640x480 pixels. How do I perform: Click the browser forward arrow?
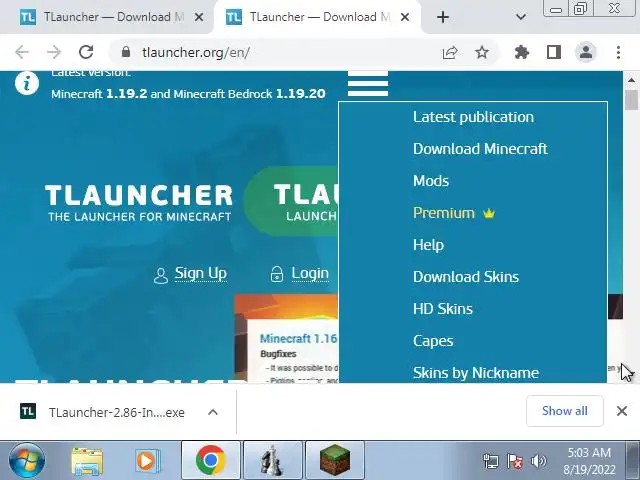54,52
